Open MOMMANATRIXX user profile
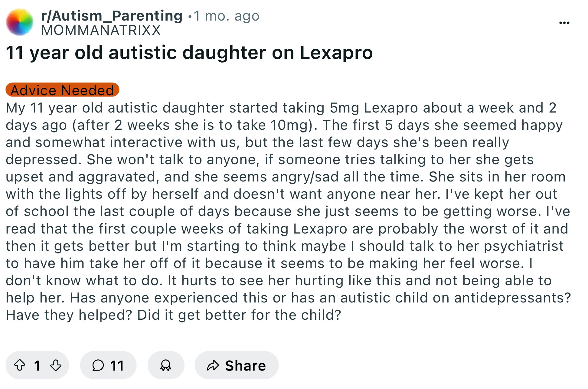 click(101, 30)
